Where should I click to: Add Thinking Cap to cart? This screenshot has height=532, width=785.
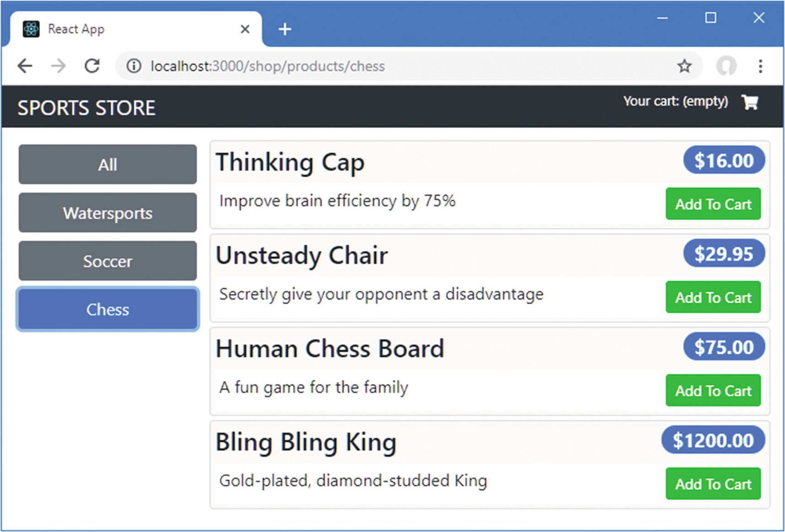[x=713, y=204]
